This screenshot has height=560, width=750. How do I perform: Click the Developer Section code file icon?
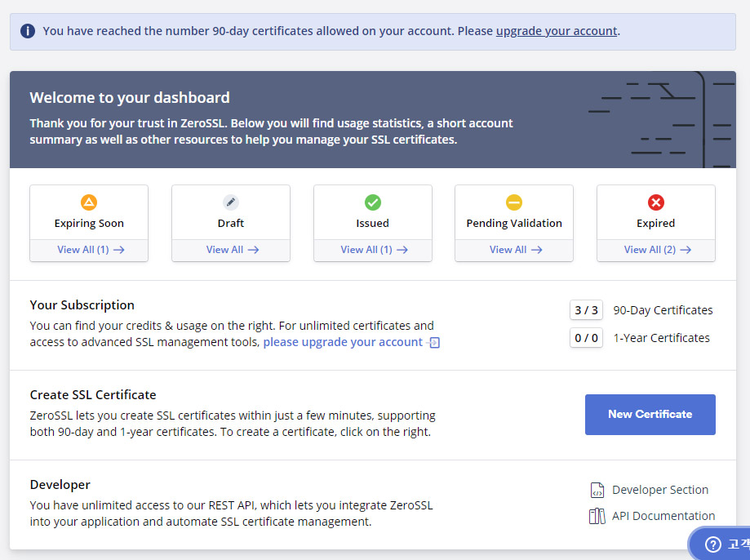click(x=597, y=490)
